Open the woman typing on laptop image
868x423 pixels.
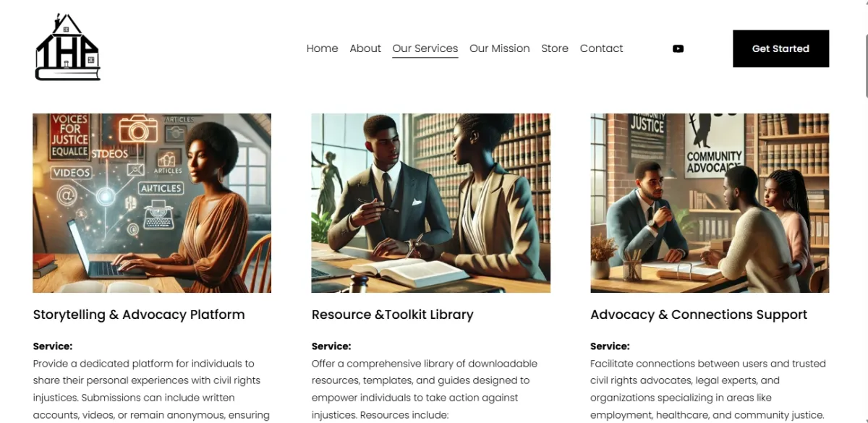152,203
